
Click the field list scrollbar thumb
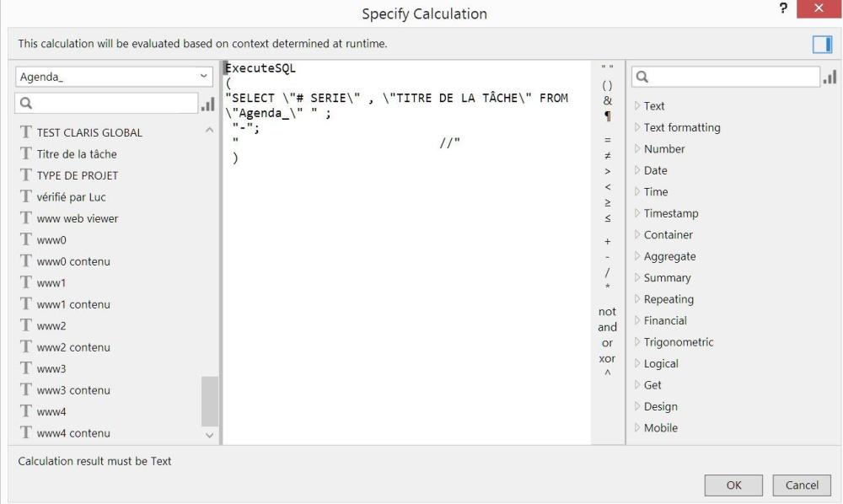[x=209, y=401]
